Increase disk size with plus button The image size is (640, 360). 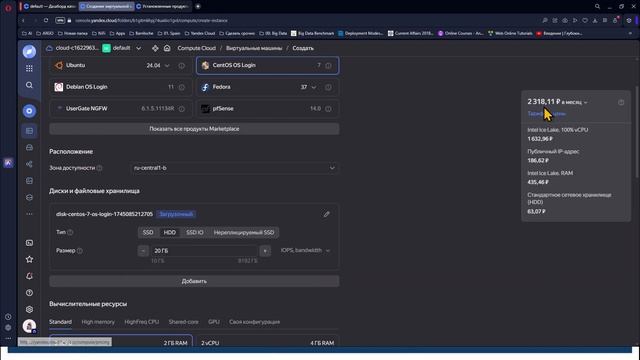265,251
